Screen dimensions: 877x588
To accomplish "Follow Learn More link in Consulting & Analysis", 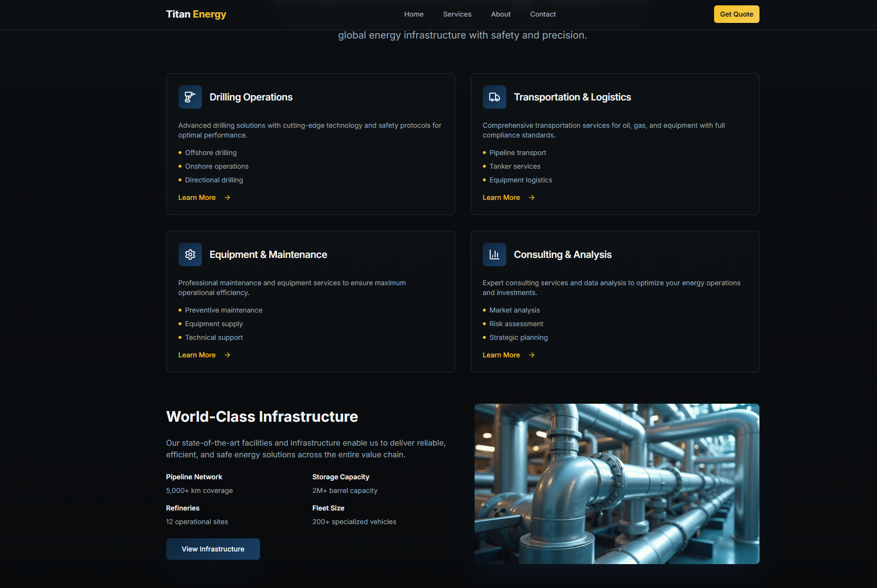I will point(501,355).
